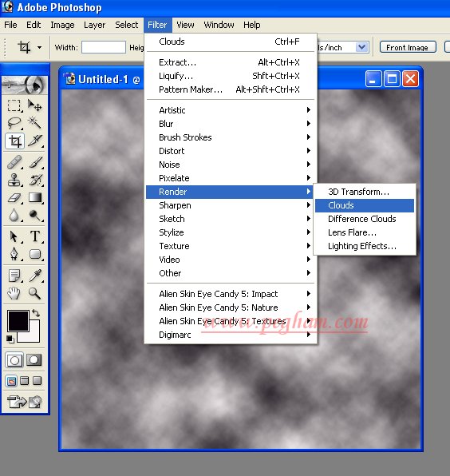Select the Zoom magnifier tool
450x476 pixels.
point(34,294)
